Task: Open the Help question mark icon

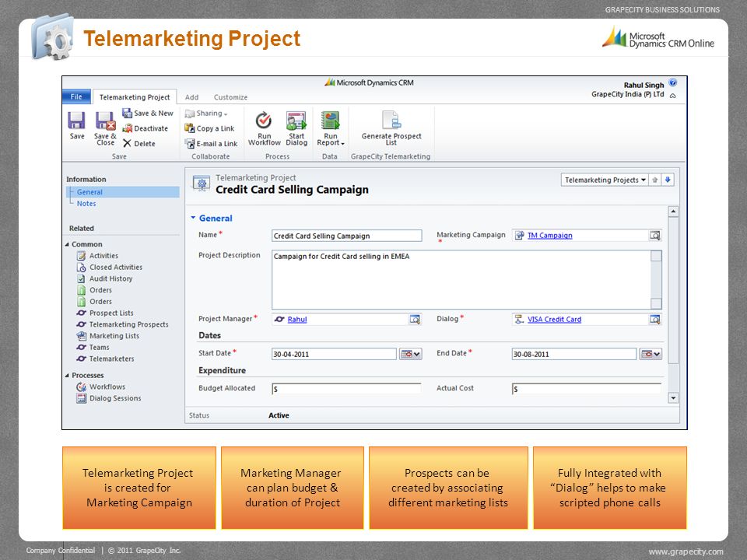Action: pos(672,83)
